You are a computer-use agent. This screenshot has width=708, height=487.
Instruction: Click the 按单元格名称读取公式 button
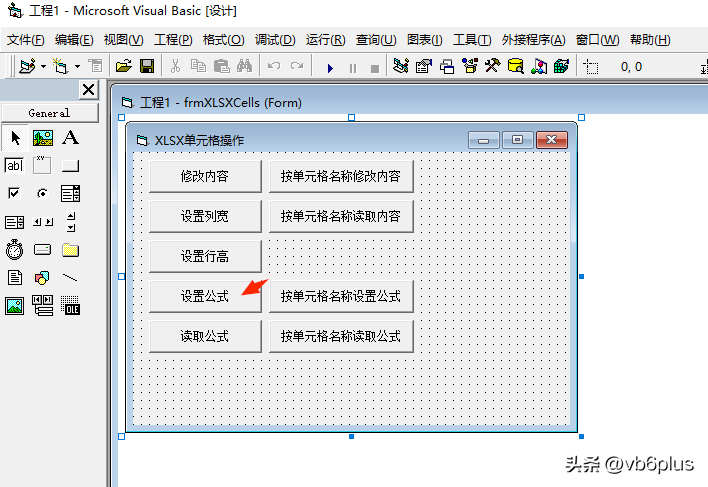pos(341,336)
